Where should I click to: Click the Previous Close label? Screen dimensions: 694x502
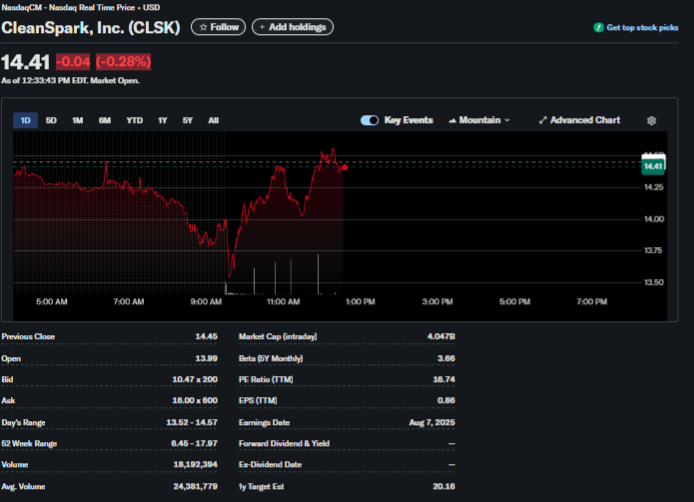28,336
